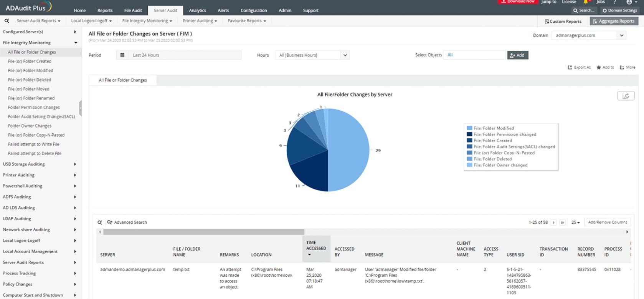Click the search magnifier icon in sub-toolbar
The height and width of the screenshot is (299, 644).
tap(7, 21)
